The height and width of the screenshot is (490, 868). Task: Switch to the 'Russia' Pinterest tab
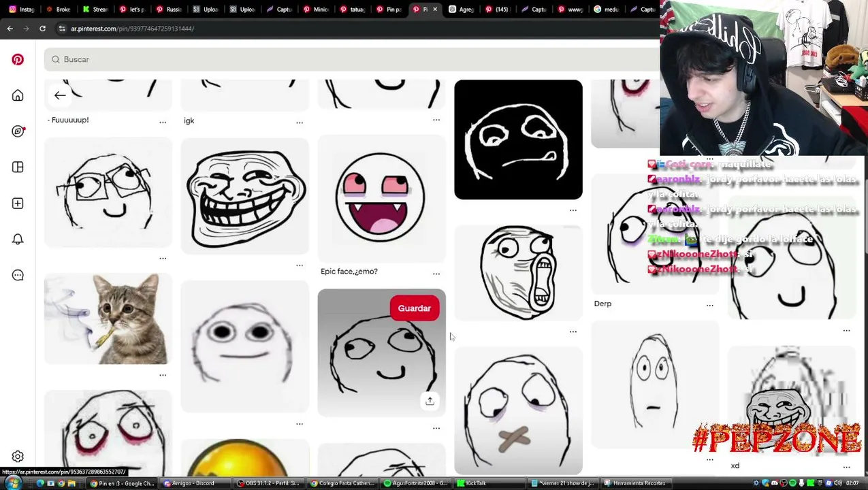click(x=168, y=9)
